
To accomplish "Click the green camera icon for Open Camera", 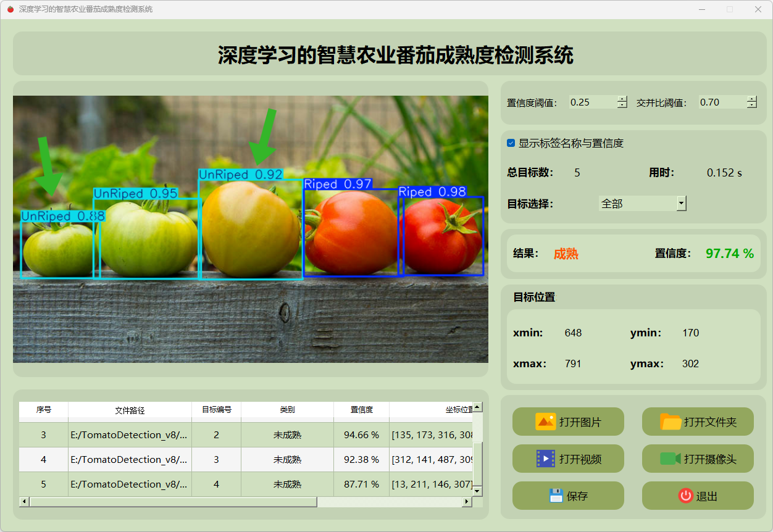I will (670, 459).
